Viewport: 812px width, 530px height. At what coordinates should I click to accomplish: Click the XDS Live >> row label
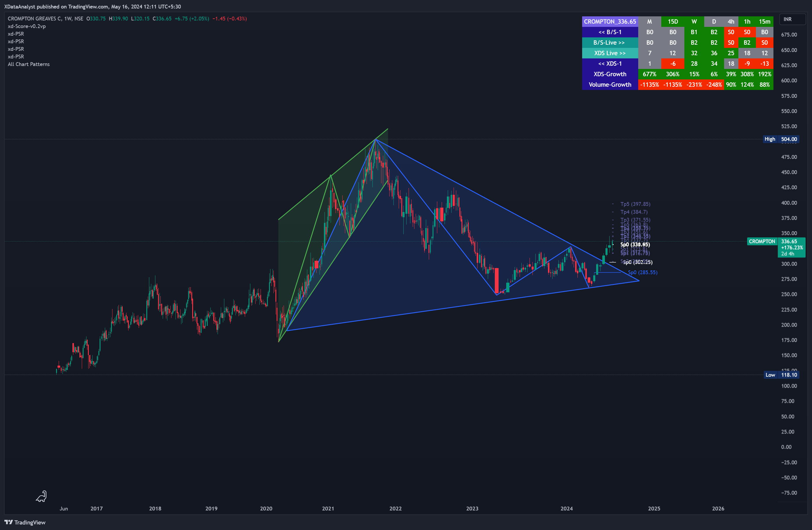click(610, 53)
